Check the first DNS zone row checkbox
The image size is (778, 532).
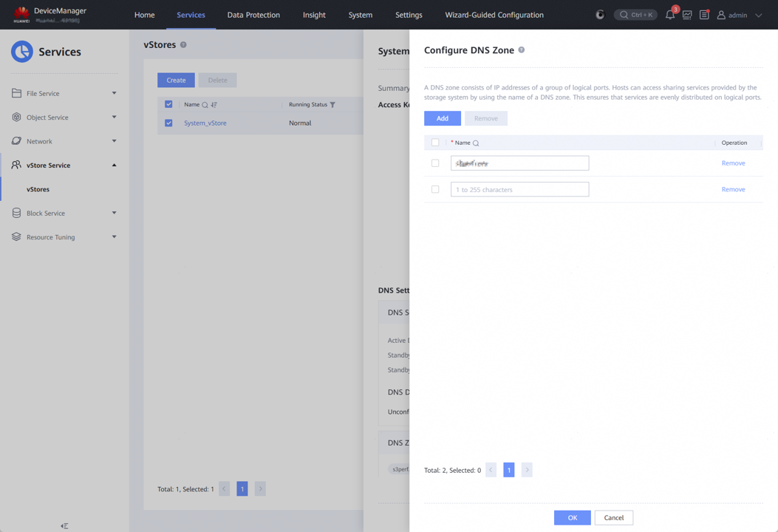(435, 163)
